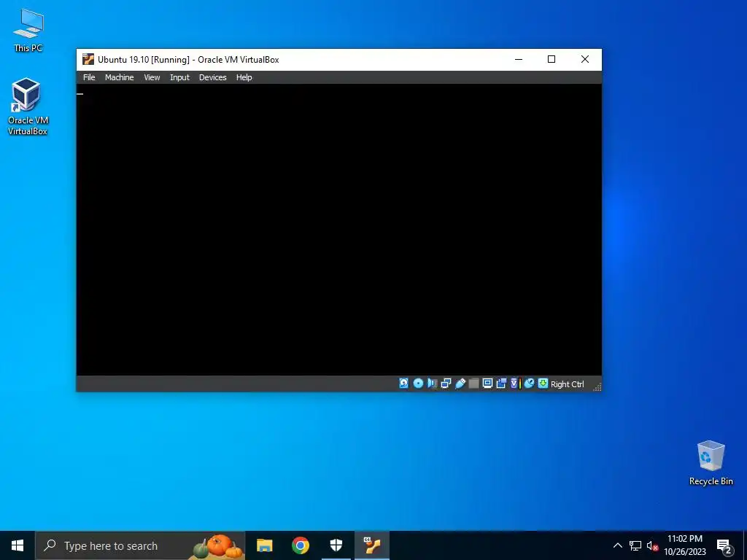The image size is (747, 560).
Task: Open the clock showing 11:02 PM
Action: (684, 545)
